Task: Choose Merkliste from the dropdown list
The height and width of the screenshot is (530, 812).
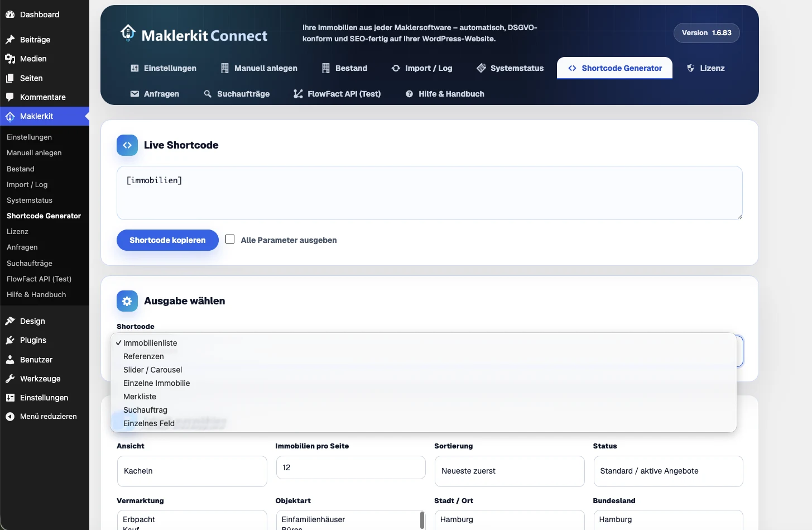Action: [x=424, y=397]
